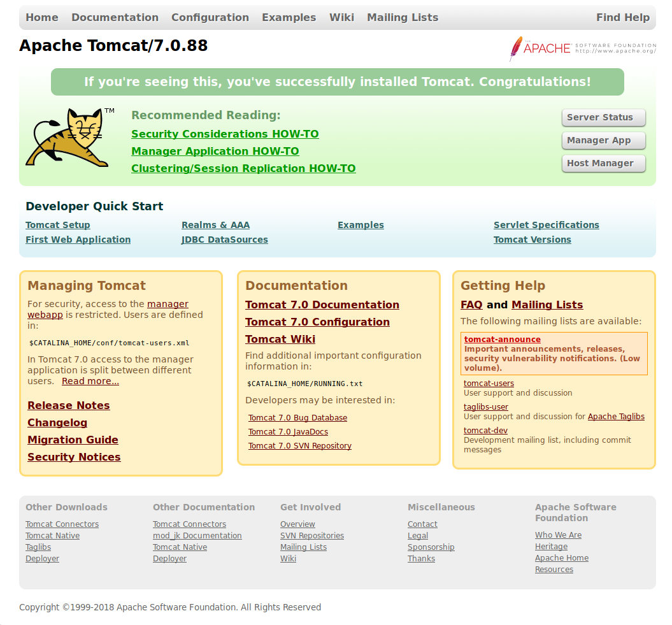The width and height of the screenshot is (672, 625).
Task: Open Wiki link under Get Involved
Action: (288, 559)
